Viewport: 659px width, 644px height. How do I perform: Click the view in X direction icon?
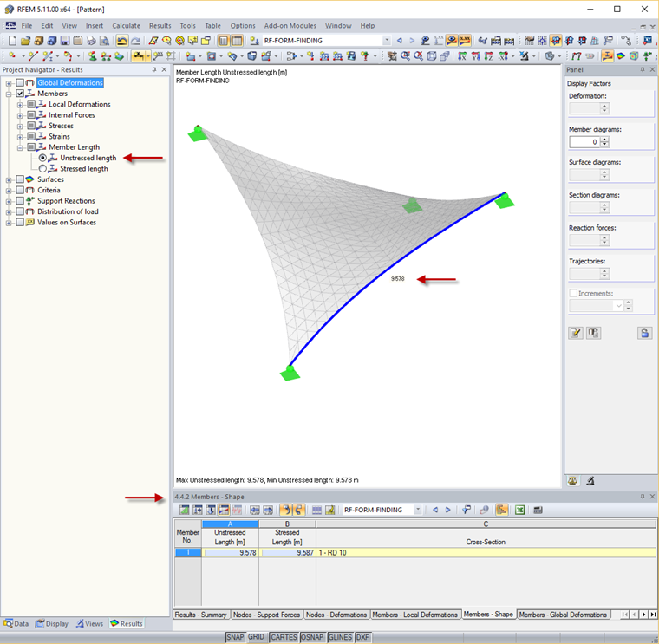(x=462, y=55)
